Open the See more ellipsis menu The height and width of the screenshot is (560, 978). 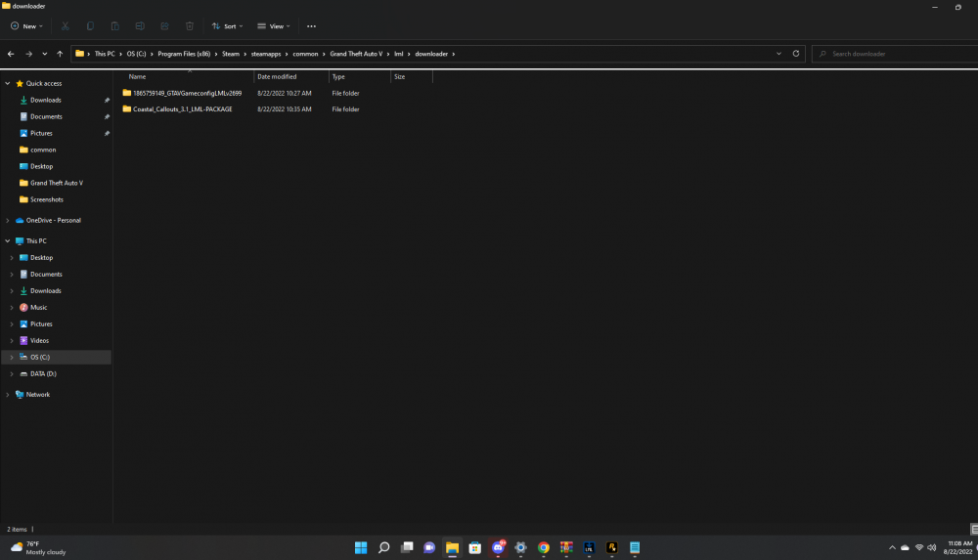tap(311, 26)
